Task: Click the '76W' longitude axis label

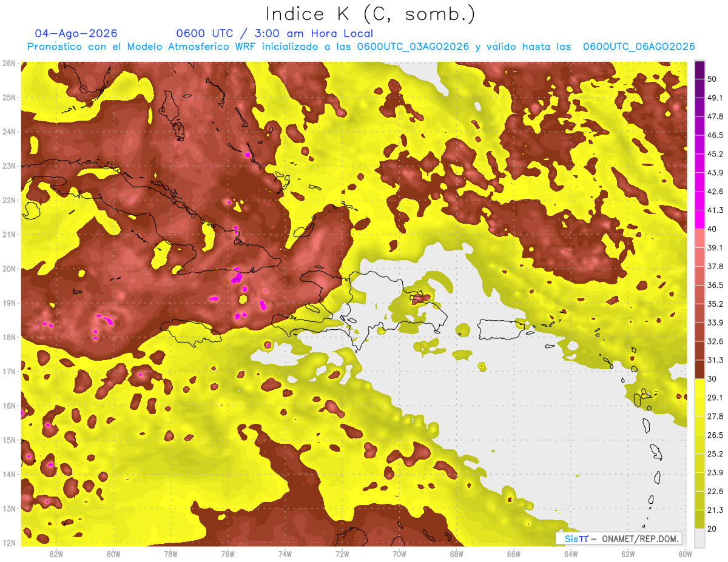Action: 227,554
